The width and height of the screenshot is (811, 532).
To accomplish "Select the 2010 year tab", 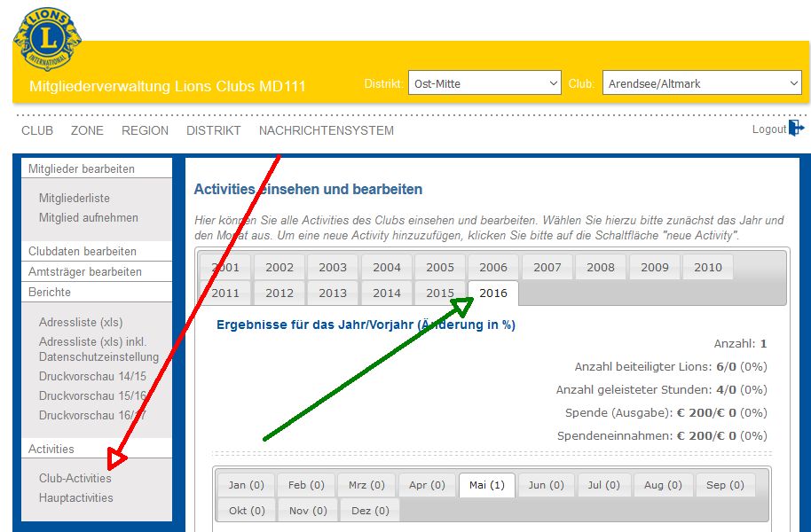I will click(x=708, y=267).
